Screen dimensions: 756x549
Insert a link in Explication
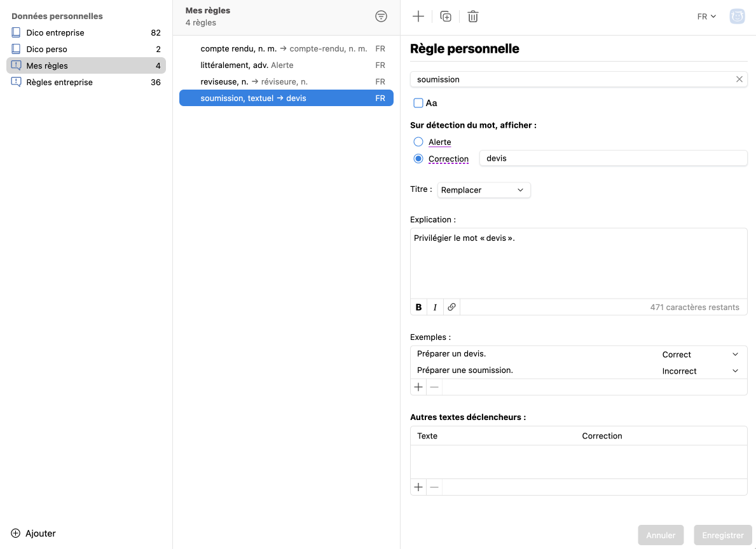coord(451,308)
